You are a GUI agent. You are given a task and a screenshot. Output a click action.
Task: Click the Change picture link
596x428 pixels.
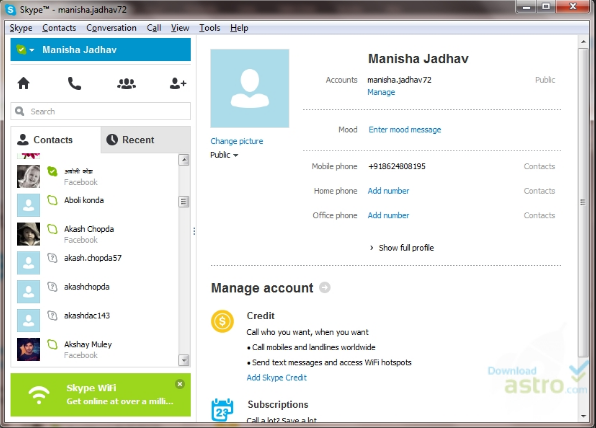(x=237, y=141)
